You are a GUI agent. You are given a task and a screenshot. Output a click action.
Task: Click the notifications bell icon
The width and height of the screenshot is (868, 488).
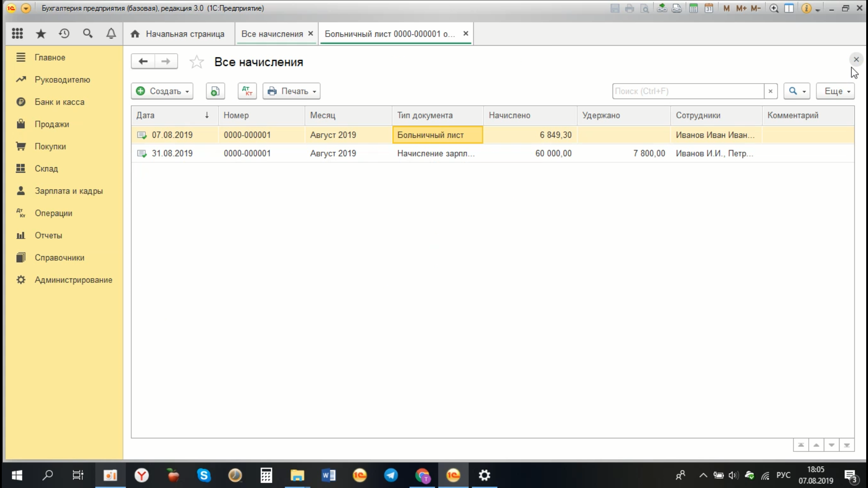click(111, 33)
